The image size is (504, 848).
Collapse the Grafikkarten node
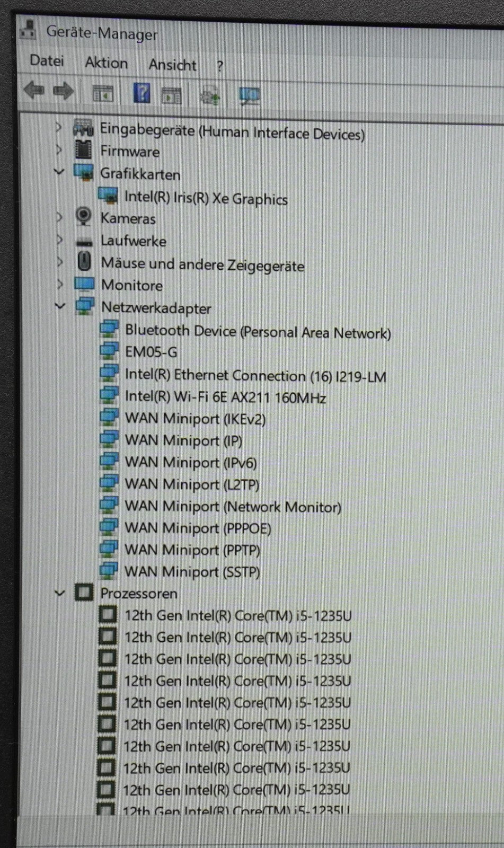click(59, 172)
